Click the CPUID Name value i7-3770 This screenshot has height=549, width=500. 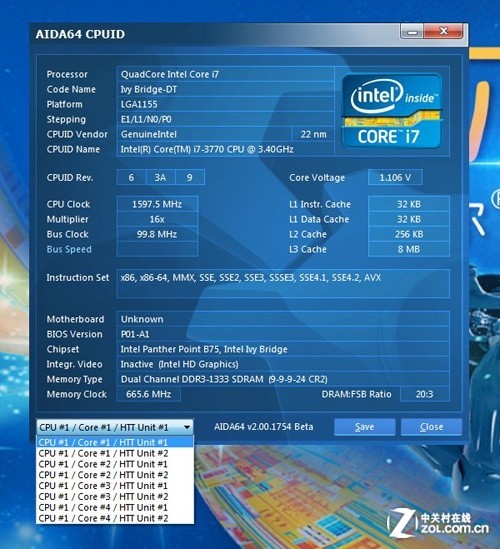click(226, 150)
